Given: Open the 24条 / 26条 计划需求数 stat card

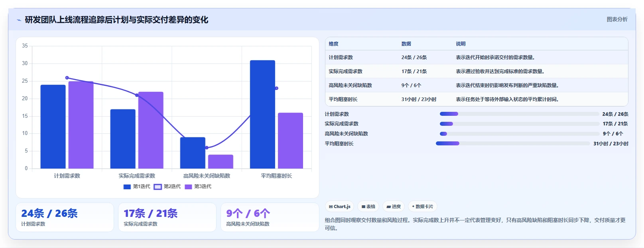Looking at the screenshot, I should click(65, 217).
